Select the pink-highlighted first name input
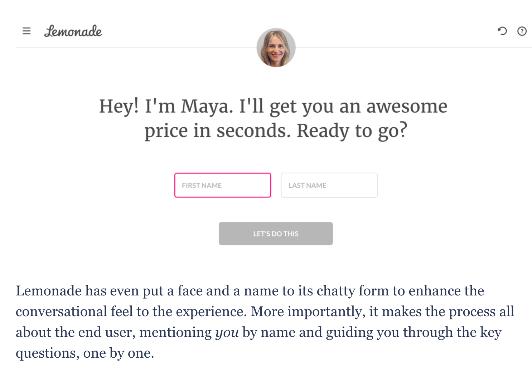 pos(222,185)
